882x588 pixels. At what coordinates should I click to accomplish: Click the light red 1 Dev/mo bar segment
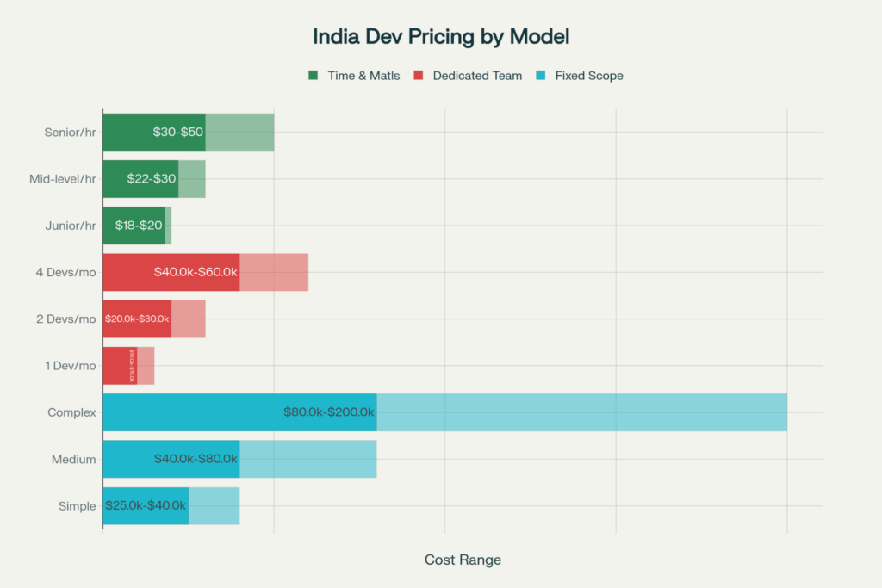point(146,365)
